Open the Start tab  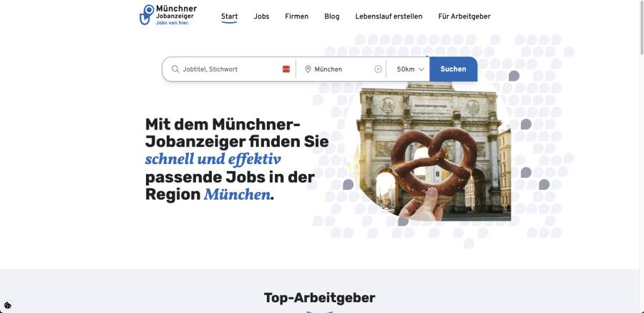(x=229, y=16)
